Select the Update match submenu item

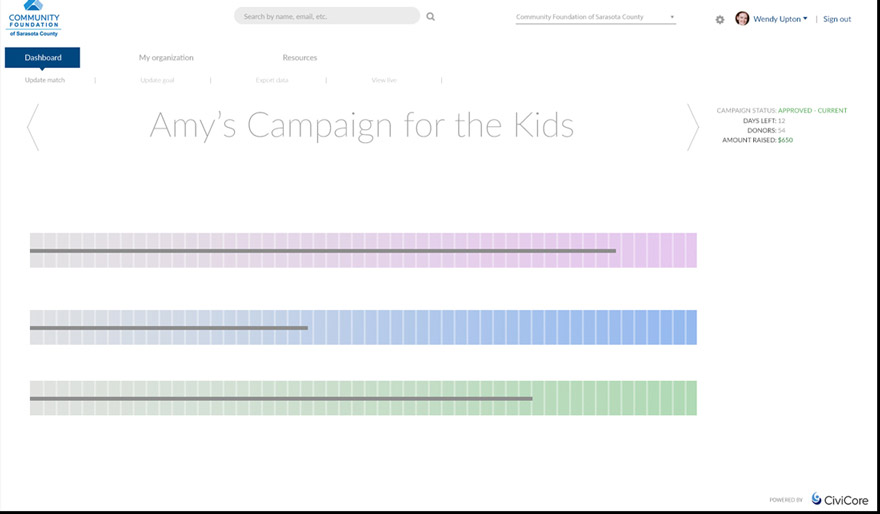coord(45,80)
